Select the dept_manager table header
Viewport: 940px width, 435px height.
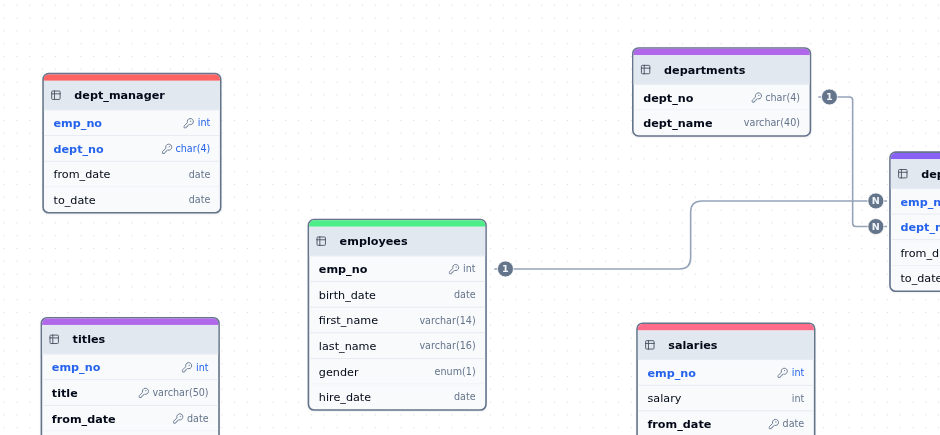(132, 95)
